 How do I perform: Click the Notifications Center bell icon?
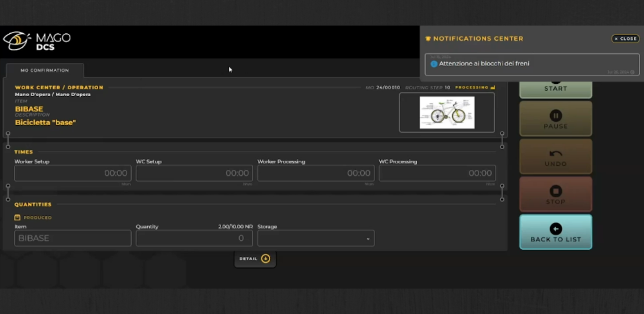tap(428, 39)
